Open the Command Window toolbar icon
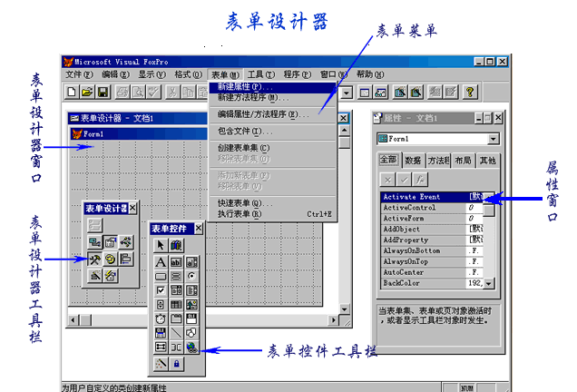The image size is (577, 392). pos(365,92)
